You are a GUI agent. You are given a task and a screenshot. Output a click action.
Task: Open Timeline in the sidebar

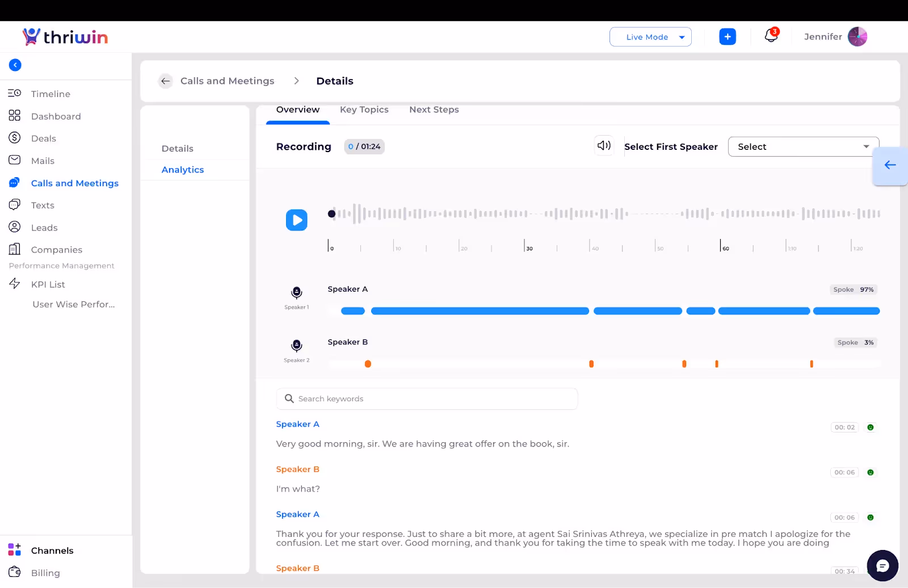51,94
